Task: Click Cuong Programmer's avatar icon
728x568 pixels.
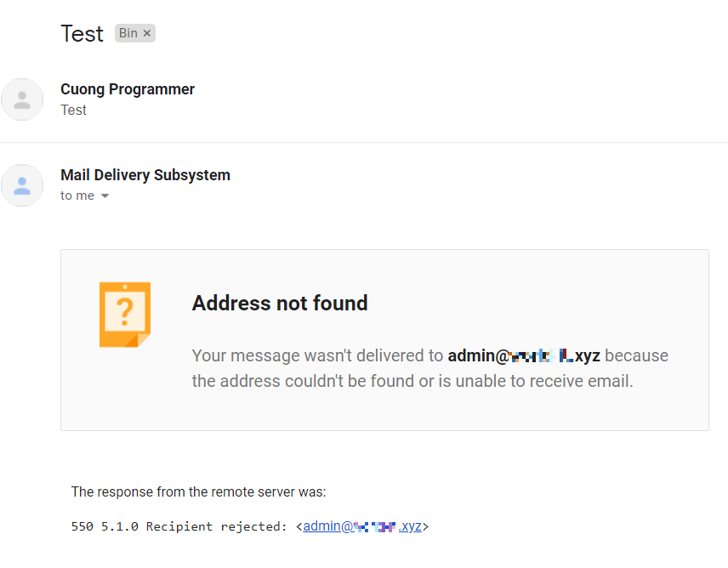Action: (22, 99)
